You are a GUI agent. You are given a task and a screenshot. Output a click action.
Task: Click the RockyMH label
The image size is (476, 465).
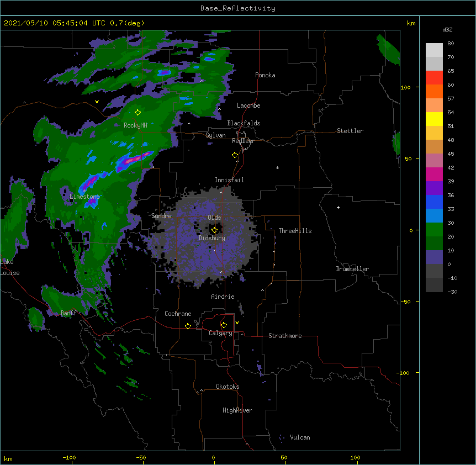135,125
